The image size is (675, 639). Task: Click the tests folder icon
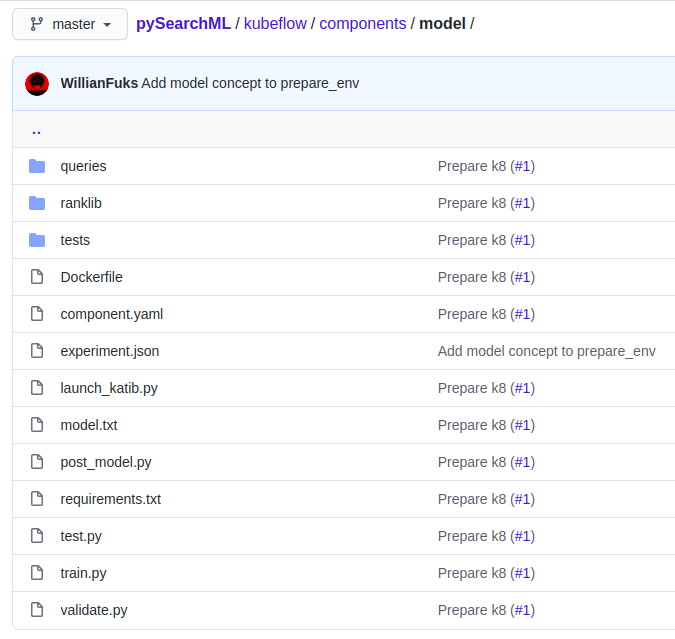pyautogui.click(x=37, y=240)
